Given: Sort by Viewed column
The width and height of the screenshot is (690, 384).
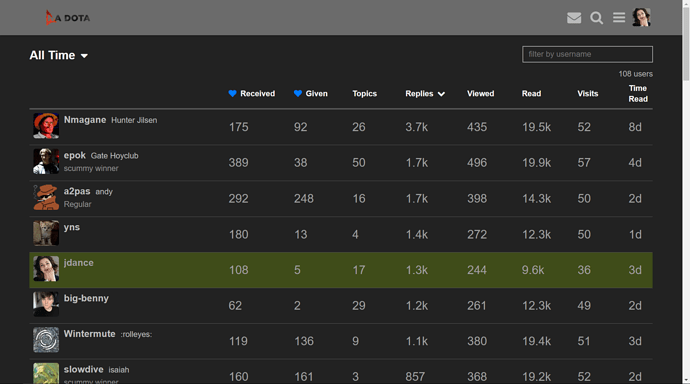Looking at the screenshot, I should point(481,94).
